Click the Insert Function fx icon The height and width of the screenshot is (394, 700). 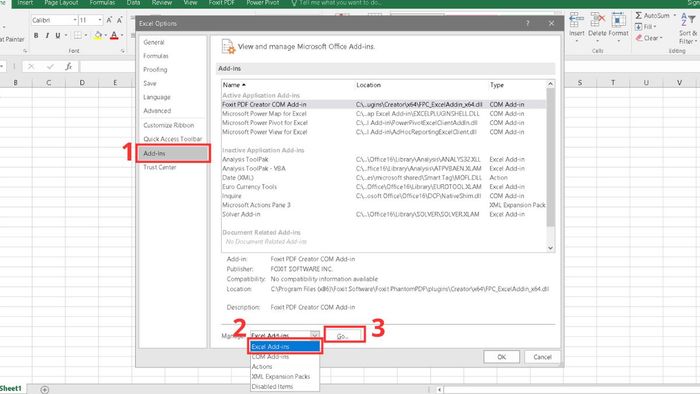coord(69,66)
